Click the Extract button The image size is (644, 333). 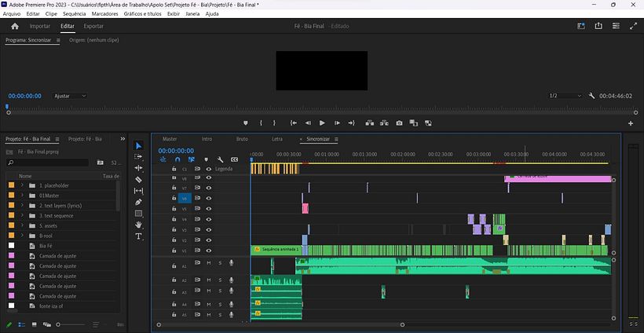(x=384, y=123)
